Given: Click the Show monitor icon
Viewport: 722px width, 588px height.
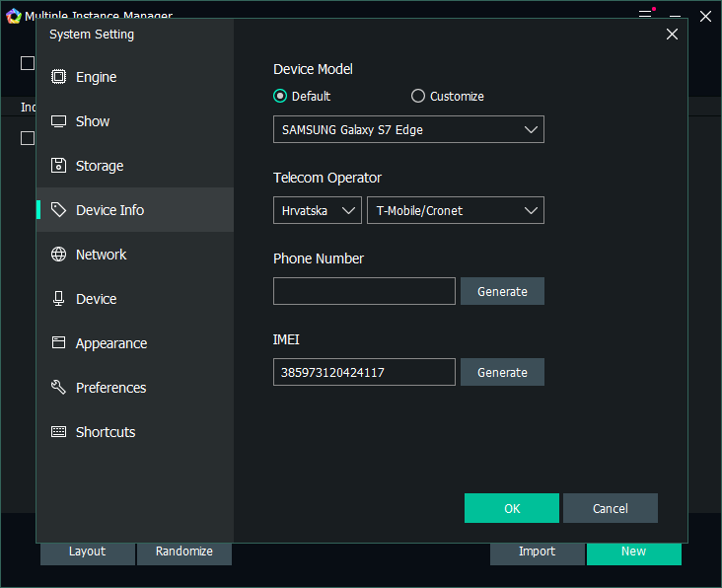Looking at the screenshot, I should pyautogui.click(x=59, y=121).
